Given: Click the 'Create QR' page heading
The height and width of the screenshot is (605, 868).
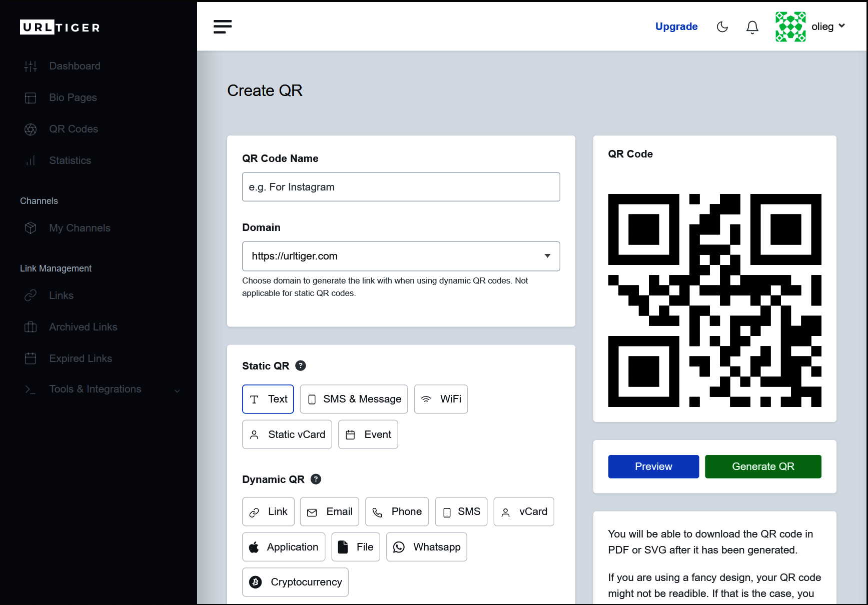Looking at the screenshot, I should (265, 90).
